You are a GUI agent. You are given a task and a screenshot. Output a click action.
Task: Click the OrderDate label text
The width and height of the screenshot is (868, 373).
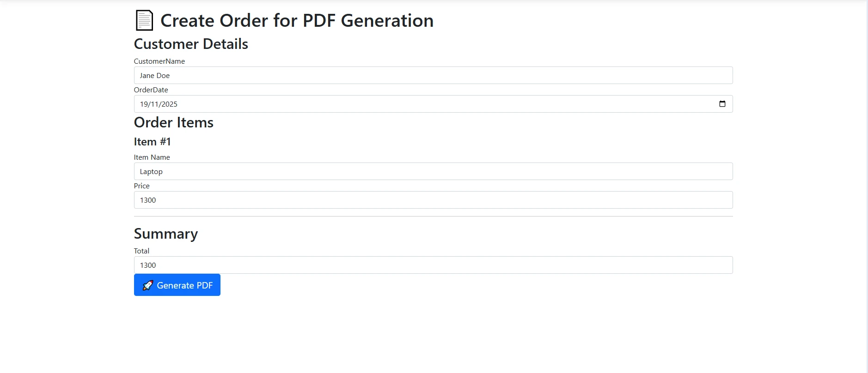(x=151, y=90)
